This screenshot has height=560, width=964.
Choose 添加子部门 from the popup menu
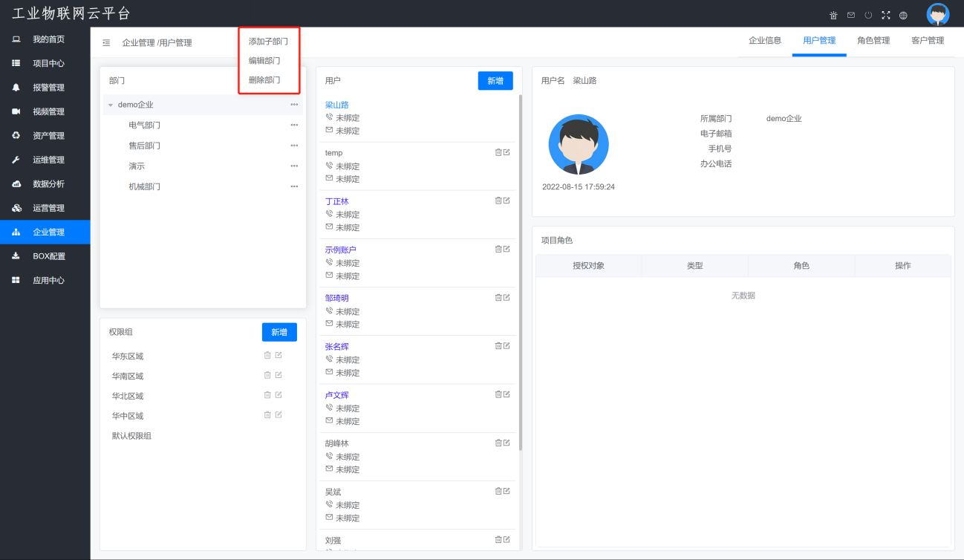point(268,42)
